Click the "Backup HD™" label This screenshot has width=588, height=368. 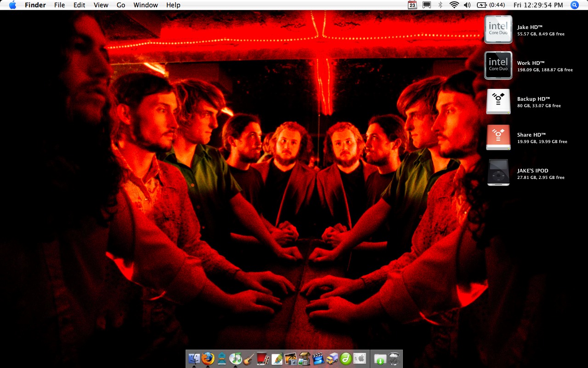pos(533,99)
